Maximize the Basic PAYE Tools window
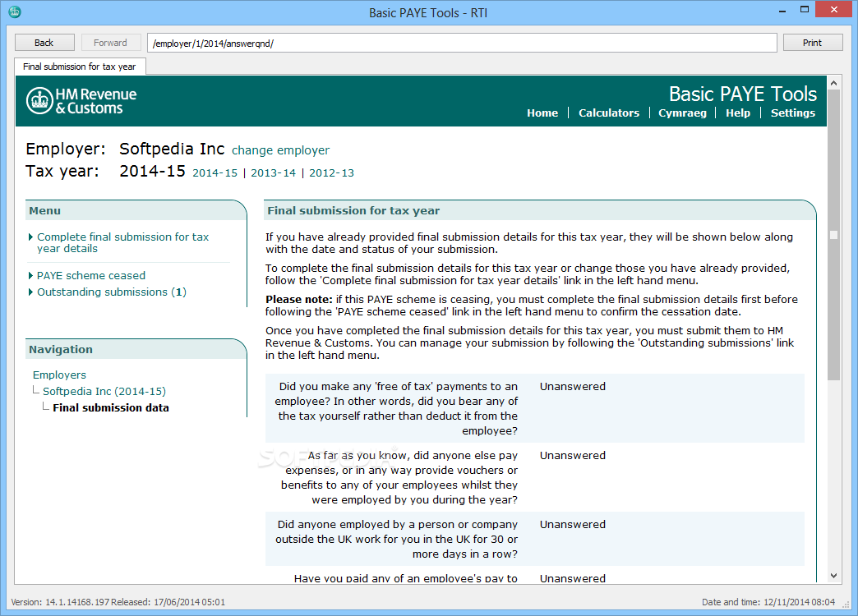 (x=805, y=10)
